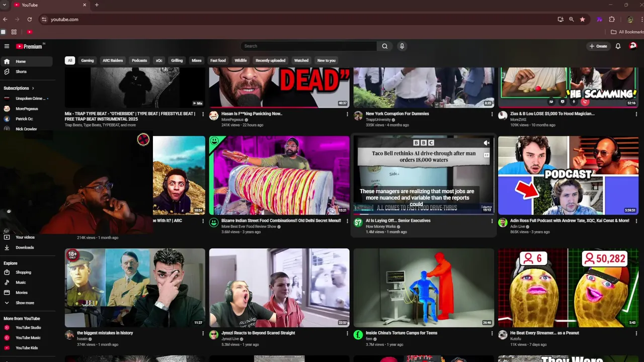The height and width of the screenshot is (362, 644).
Task: Select the New to you chip
Action: click(326, 60)
